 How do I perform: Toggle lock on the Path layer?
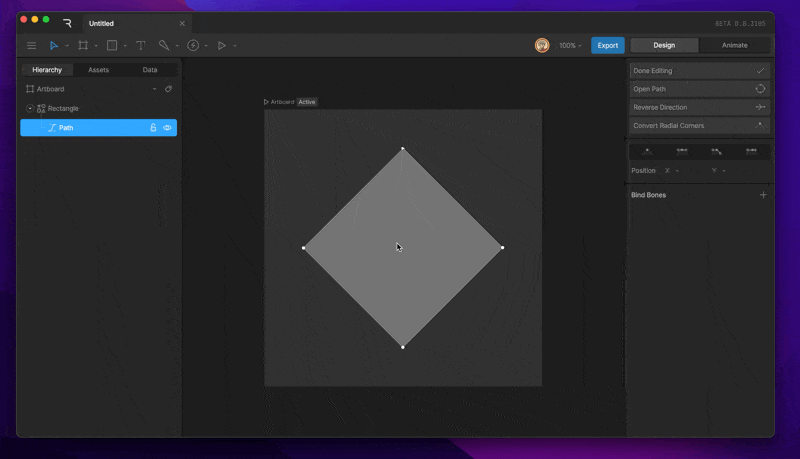point(153,128)
